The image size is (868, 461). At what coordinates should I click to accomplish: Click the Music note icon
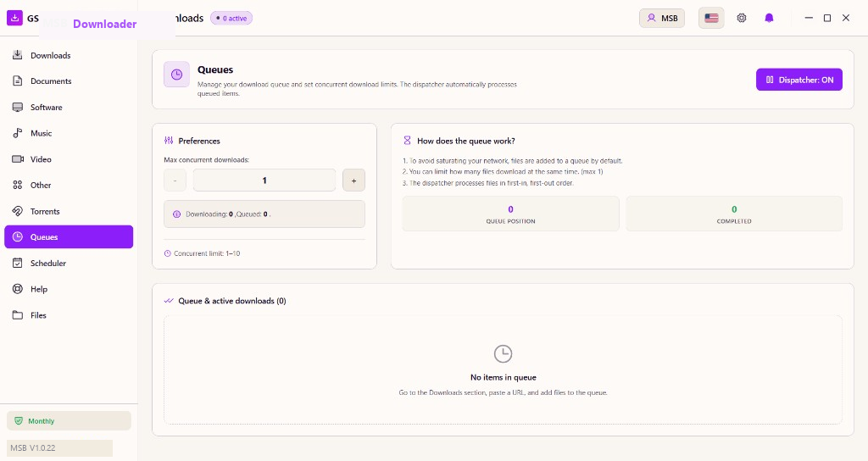click(18, 133)
